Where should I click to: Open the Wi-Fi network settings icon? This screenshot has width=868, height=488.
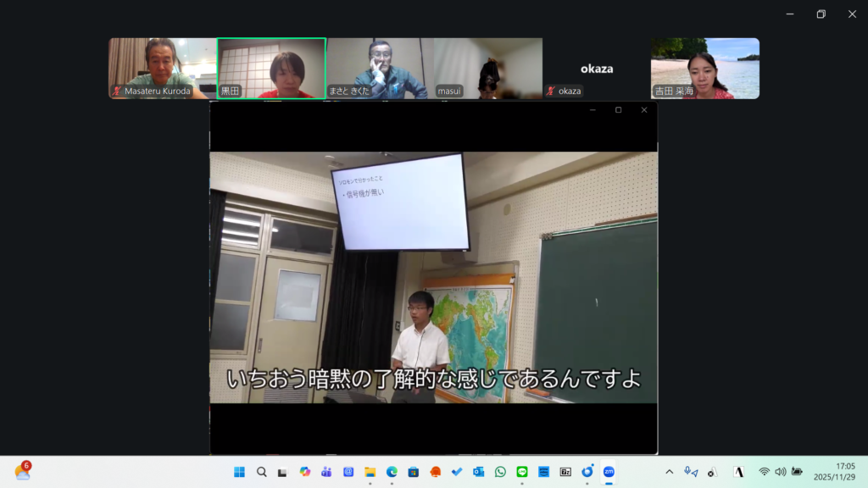[x=764, y=472]
